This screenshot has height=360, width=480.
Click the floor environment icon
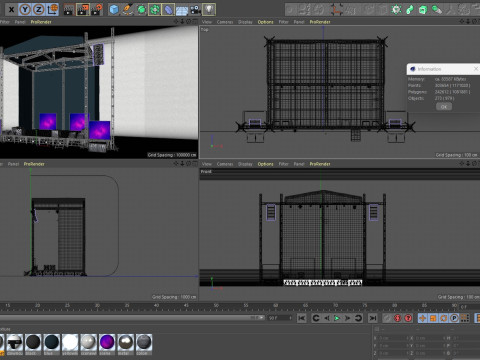point(182,10)
